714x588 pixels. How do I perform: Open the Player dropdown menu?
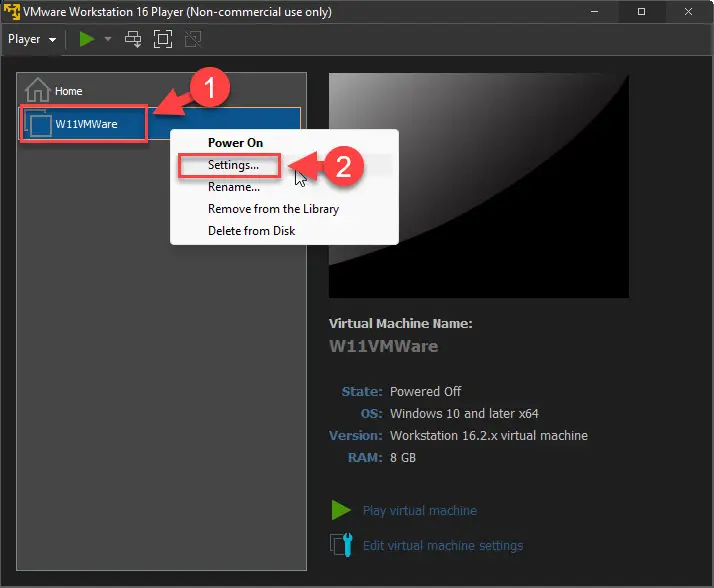31,39
